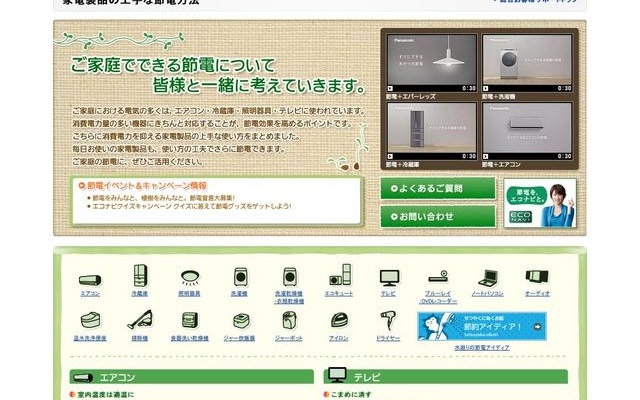Click the audio (オーディオ) system icon
The width and height of the screenshot is (640, 400).
[537, 277]
